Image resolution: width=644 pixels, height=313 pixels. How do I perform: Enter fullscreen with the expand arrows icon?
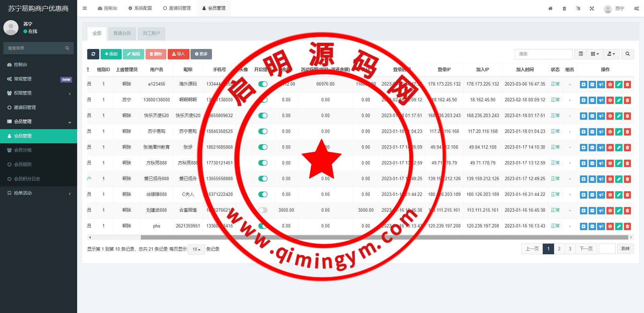tap(592, 8)
